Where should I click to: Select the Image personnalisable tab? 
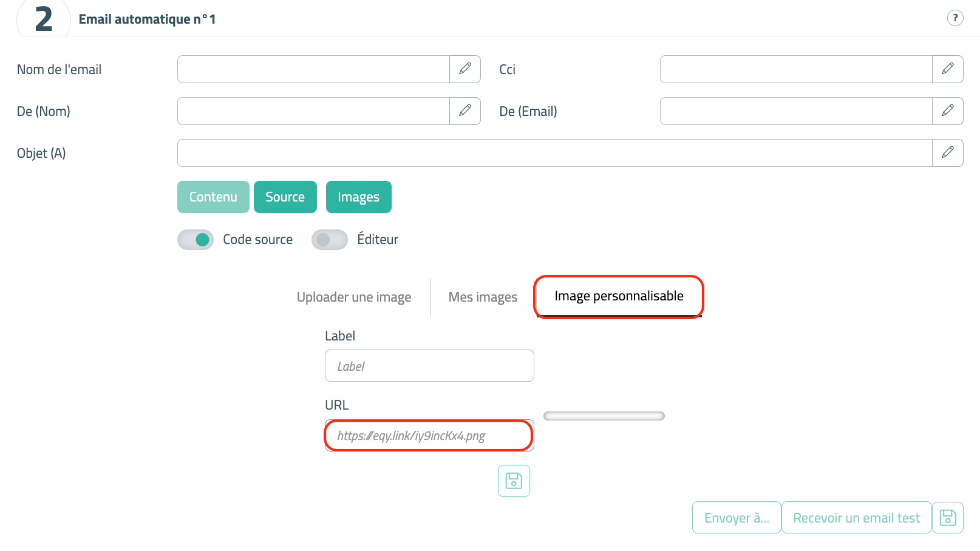(619, 296)
